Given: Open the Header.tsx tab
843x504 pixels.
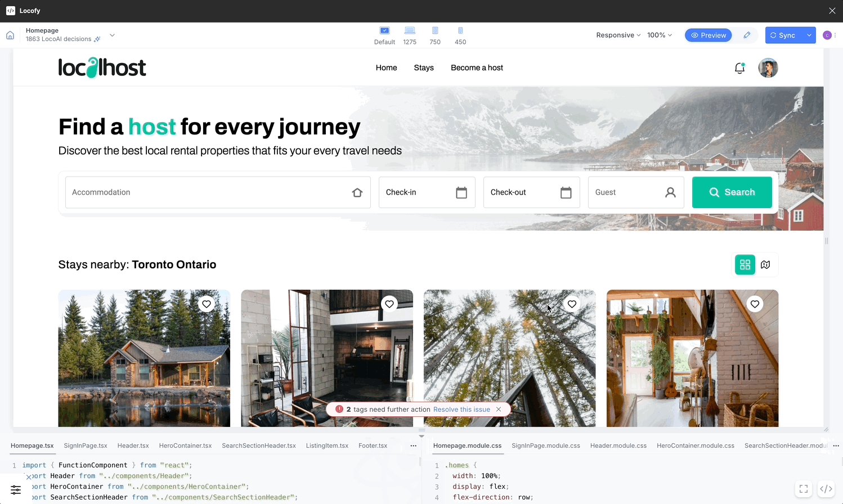Looking at the screenshot, I should coord(133,445).
